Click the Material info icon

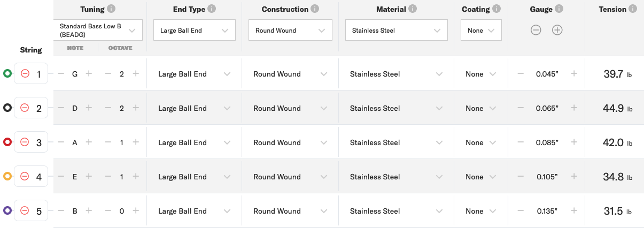(413, 9)
